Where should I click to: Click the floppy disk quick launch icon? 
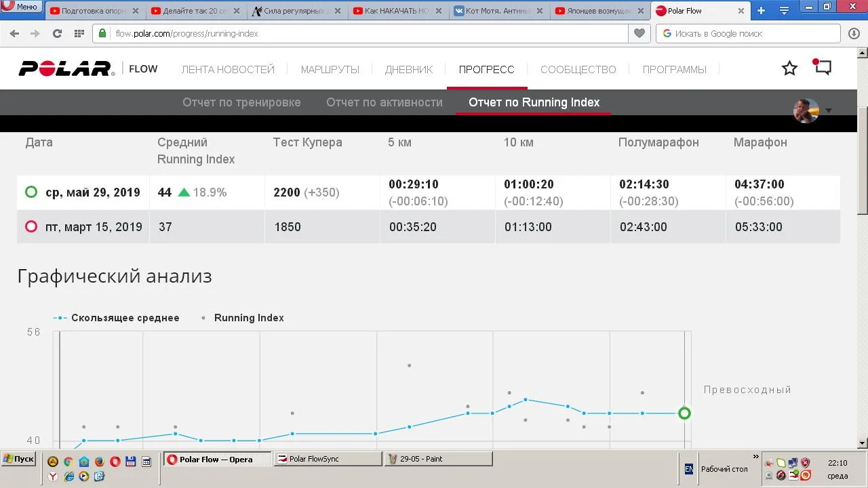point(131,462)
